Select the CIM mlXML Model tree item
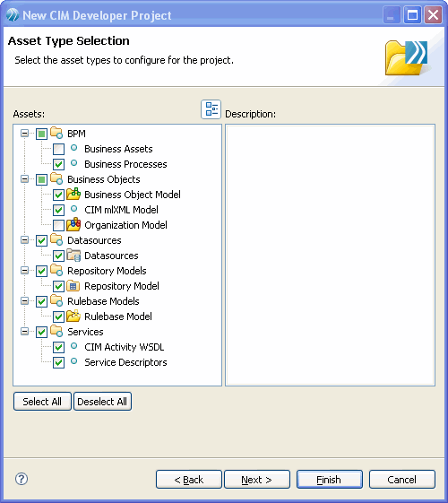Image resolution: width=448 pixels, height=503 pixels. 121,210
